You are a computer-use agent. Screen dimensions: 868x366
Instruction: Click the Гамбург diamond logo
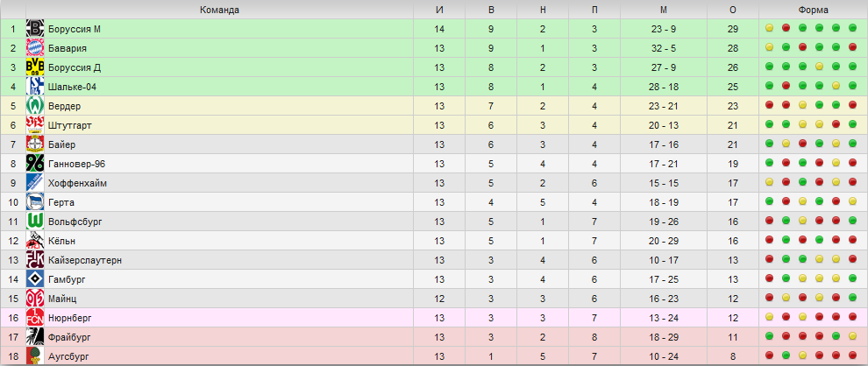[x=35, y=279]
